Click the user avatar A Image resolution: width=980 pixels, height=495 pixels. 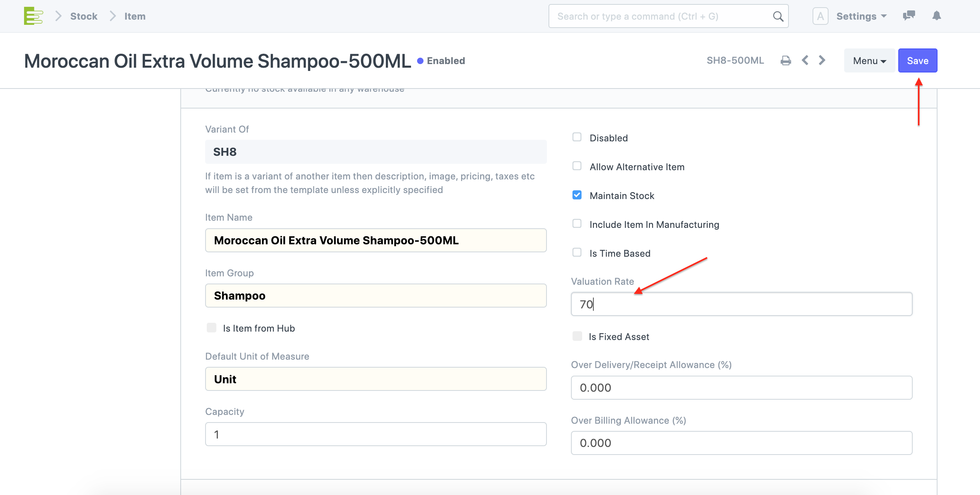tap(820, 16)
